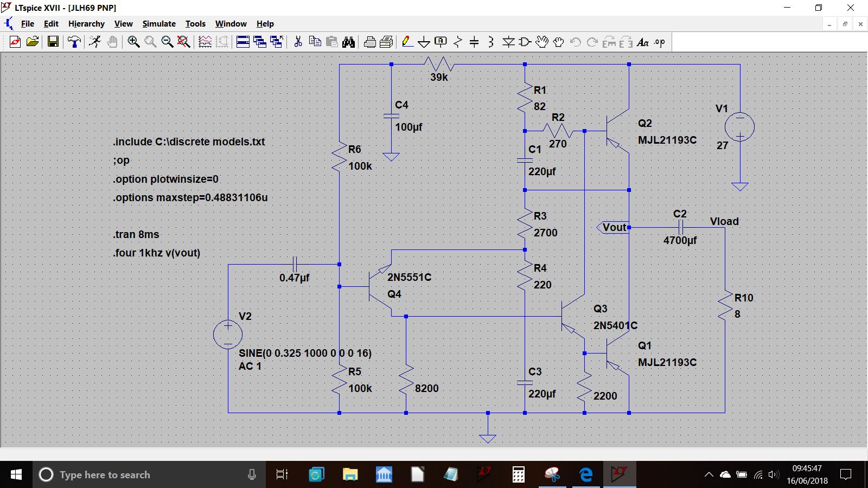868x488 pixels.
Task: Click the autorange waveform plot icon
Action: coord(205,42)
